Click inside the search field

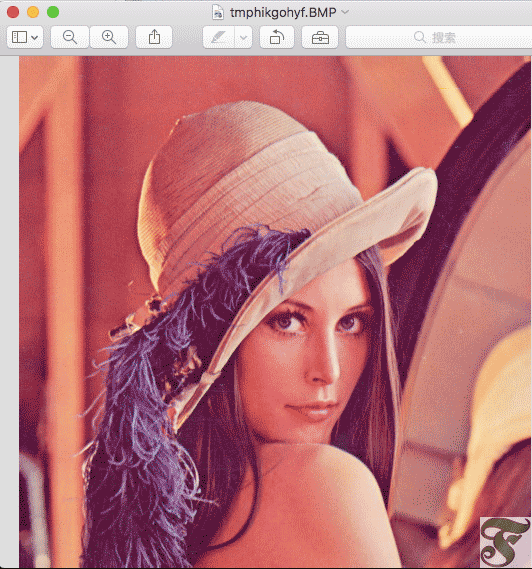click(439, 37)
